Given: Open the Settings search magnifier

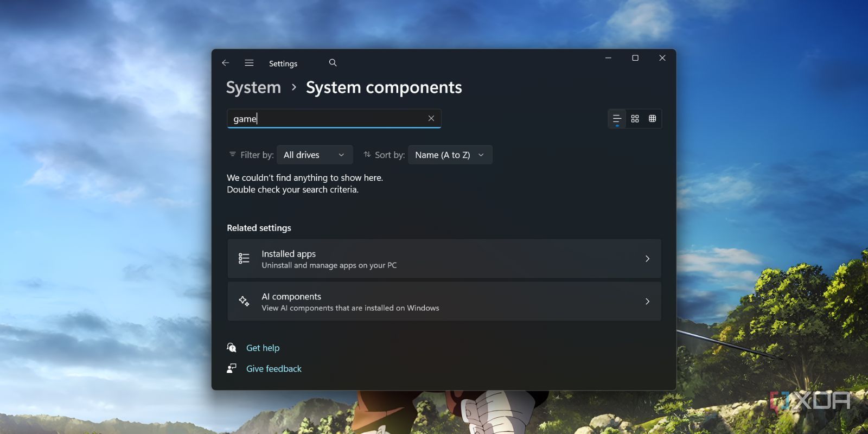Looking at the screenshot, I should 333,63.
